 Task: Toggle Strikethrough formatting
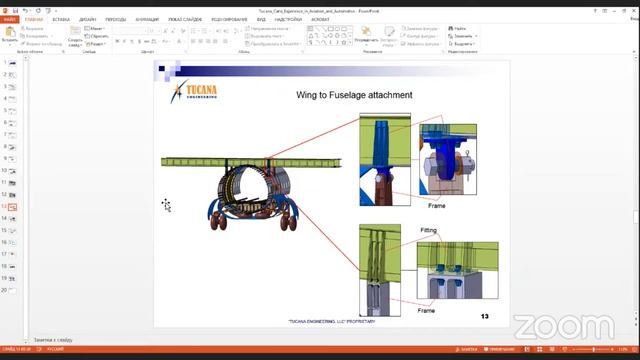tap(146, 41)
